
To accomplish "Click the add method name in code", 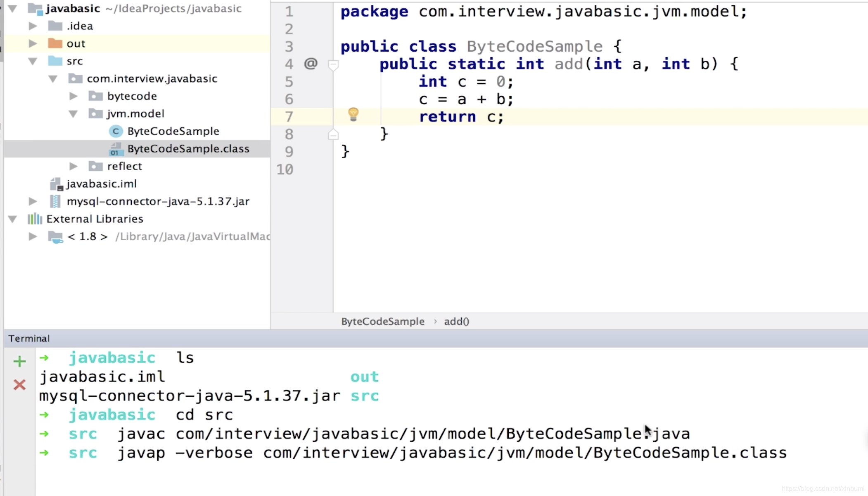I will pyautogui.click(x=569, y=64).
